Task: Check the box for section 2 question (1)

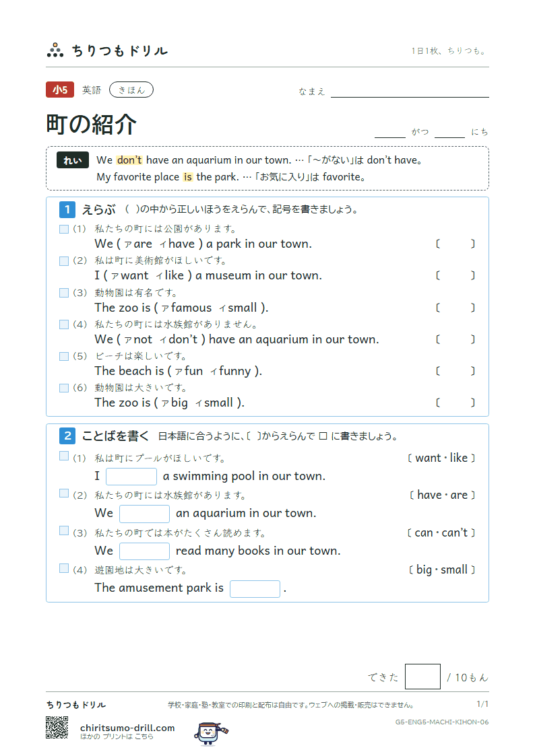Action: tap(64, 456)
